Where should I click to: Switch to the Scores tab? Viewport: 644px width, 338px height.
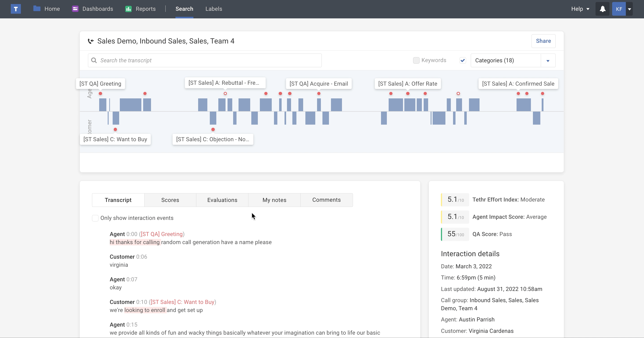click(x=170, y=200)
